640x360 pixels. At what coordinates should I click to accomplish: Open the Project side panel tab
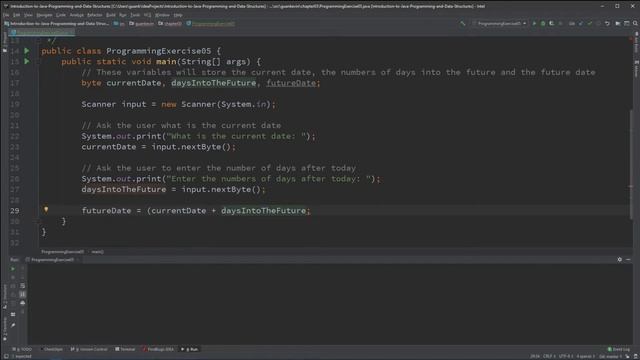(x=4, y=43)
